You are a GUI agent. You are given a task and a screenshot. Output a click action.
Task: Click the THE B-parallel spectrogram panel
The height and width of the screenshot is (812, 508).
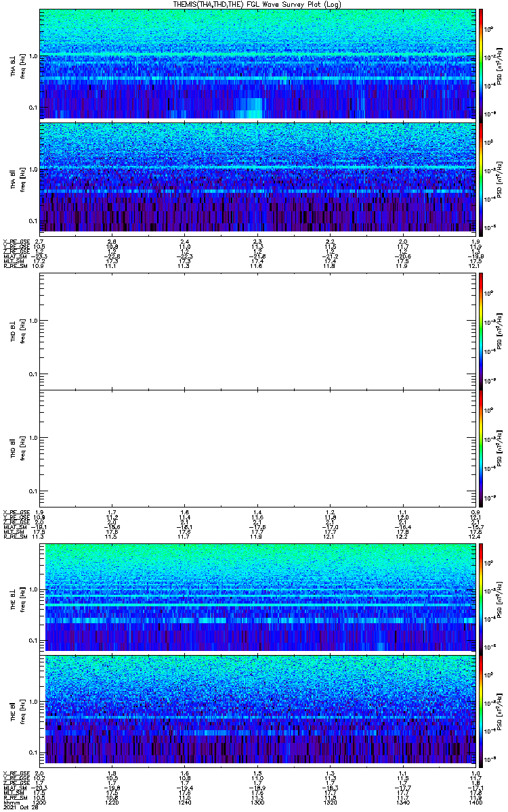click(x=257, y=710)
